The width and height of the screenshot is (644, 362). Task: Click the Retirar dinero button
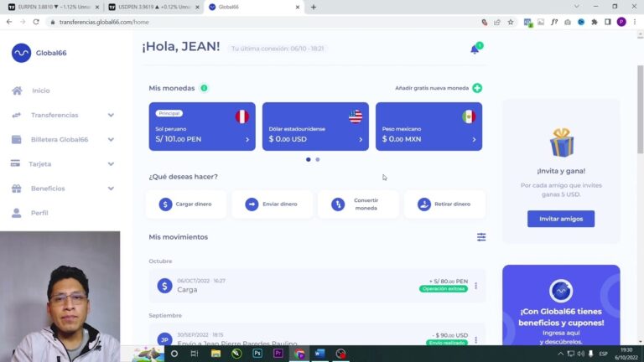(444, 204)
